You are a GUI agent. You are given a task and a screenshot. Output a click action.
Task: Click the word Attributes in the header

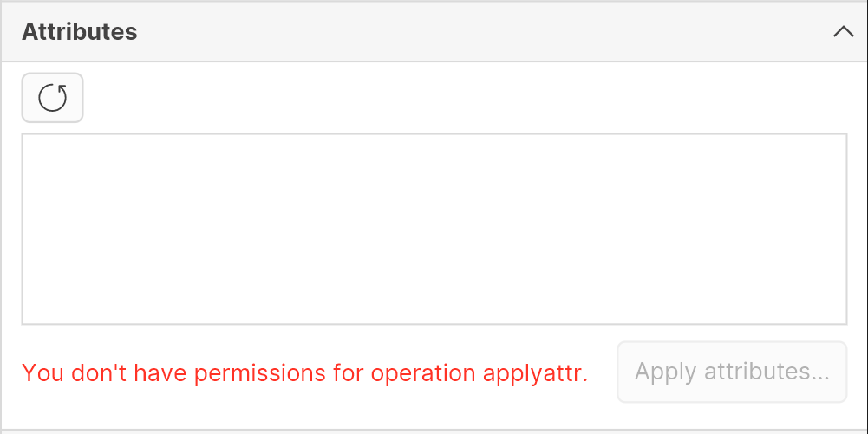click(x=80, y=32)
